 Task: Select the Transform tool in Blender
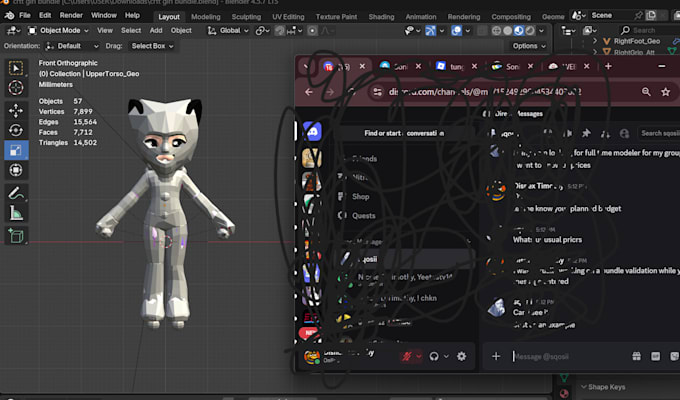[16, 170]
